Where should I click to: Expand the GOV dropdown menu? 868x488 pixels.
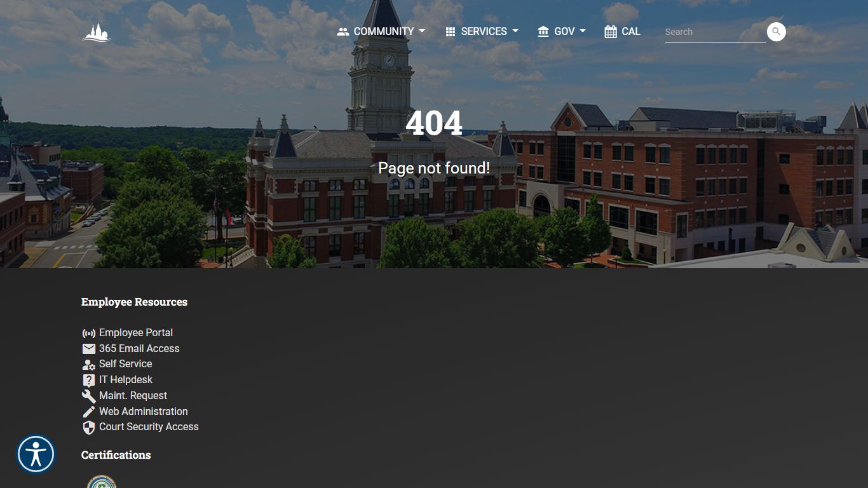coord(562,32)
